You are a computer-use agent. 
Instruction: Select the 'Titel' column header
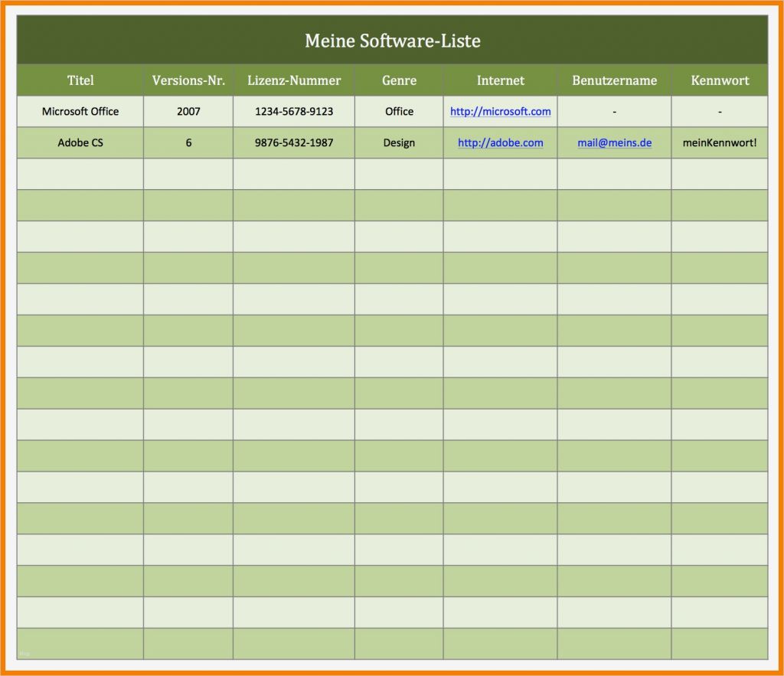click(x=80, y=80)
